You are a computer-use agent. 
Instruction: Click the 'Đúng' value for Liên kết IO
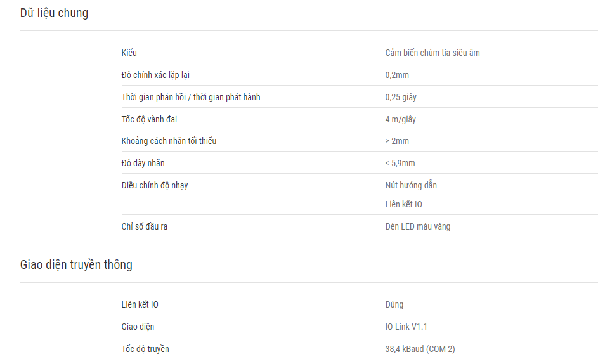(394, 304)
